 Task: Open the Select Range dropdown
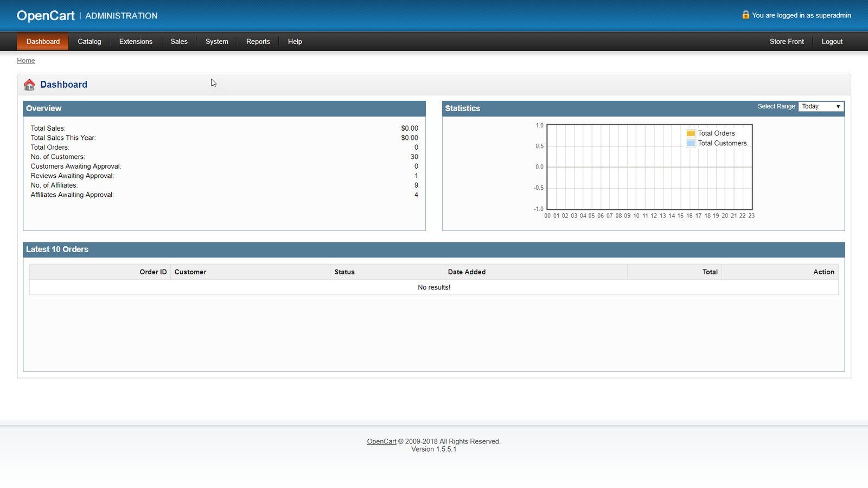pyautogui.click(x=821, y=107)
